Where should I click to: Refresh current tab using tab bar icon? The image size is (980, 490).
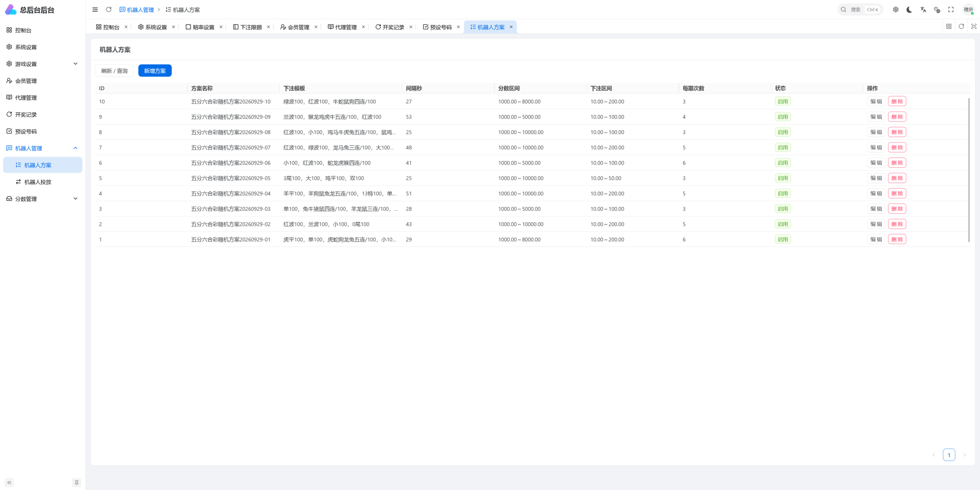(961, 26)
